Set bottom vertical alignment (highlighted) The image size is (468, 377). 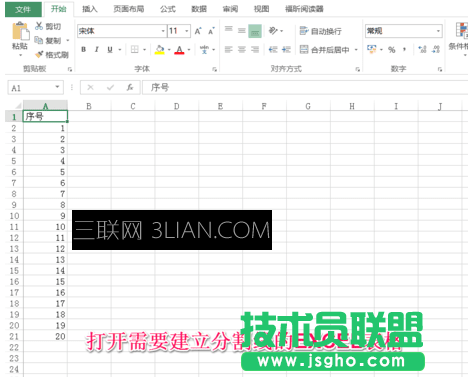tap(255, 31)
